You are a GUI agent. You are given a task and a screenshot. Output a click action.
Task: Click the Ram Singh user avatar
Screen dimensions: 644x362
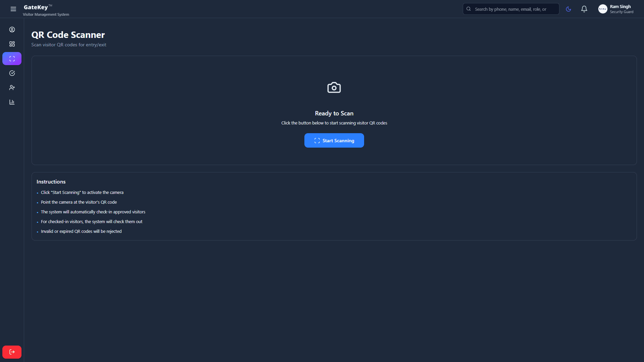pos(603,9)
